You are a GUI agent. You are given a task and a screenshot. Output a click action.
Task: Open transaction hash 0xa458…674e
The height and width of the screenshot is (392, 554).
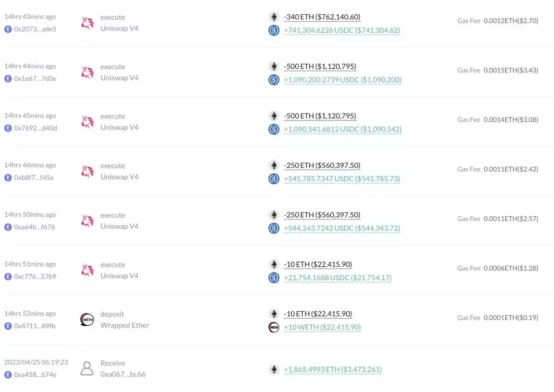[35, 374]
